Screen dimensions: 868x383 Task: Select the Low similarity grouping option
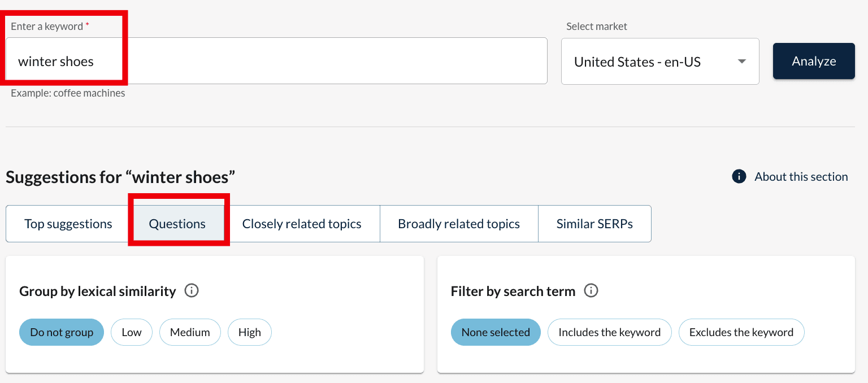click(x=132, y=332)
